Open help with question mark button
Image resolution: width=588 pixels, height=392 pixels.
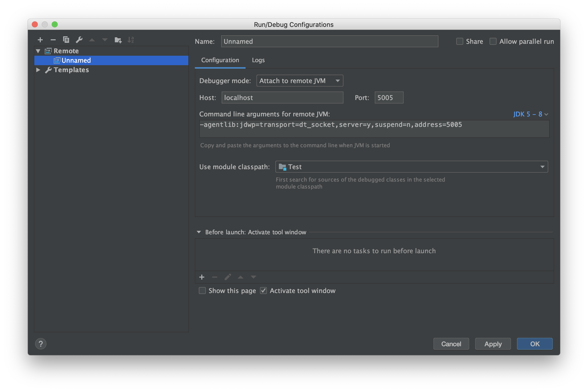coord(41,344)
